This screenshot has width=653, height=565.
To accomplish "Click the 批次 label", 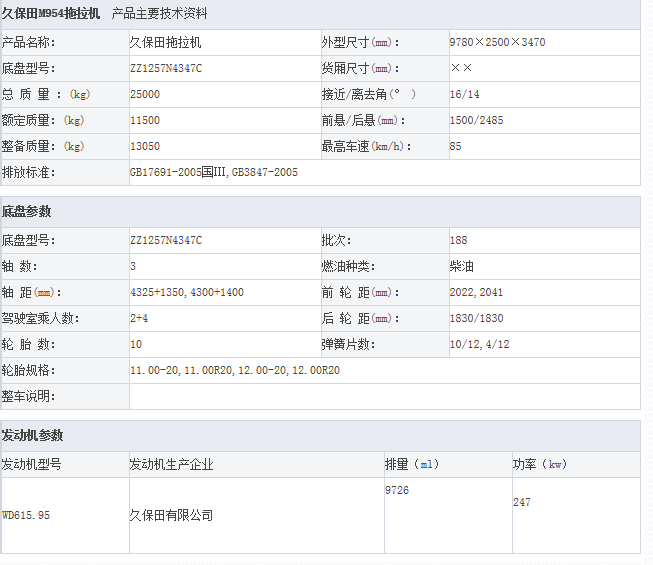I will coord(336,240).
